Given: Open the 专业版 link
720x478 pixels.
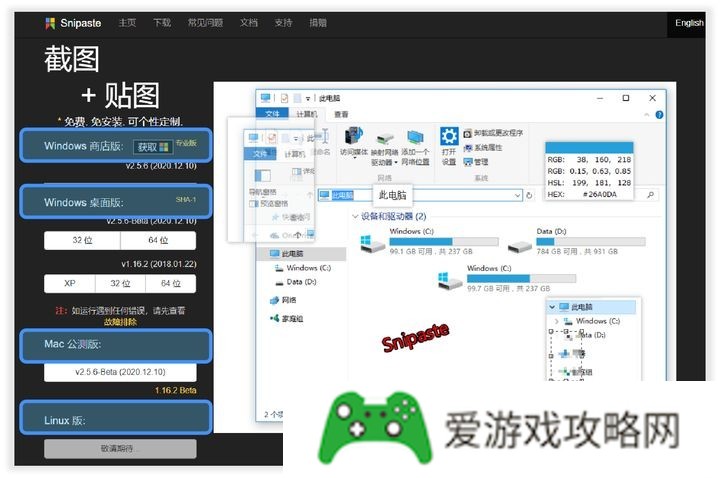Looking at the screenshot, I should click(x=186, y=143).
